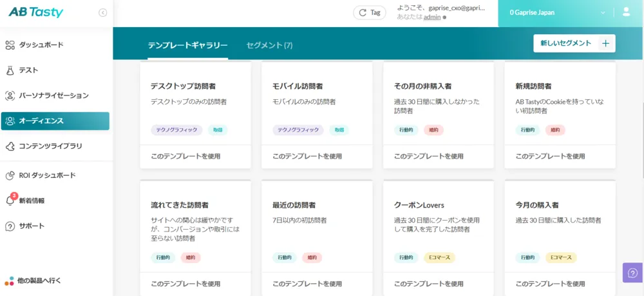The width and height of the screenshot is (644, 296).
Task: Open コンテンツライブラリ from the sidebar
Action: click(x=50, y=146)
